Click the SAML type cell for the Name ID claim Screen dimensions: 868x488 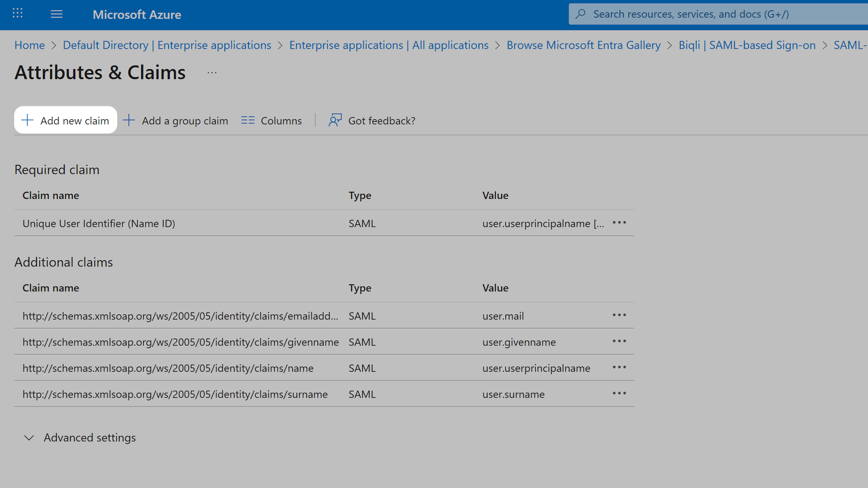point(362,223)
